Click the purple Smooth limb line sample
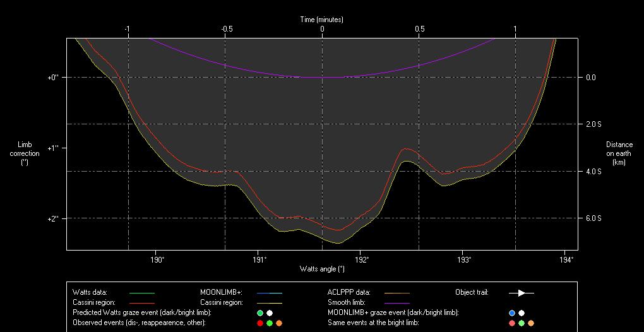Image resolution: width=644 pixels, height=332 pixels. (x=397, y=303)
